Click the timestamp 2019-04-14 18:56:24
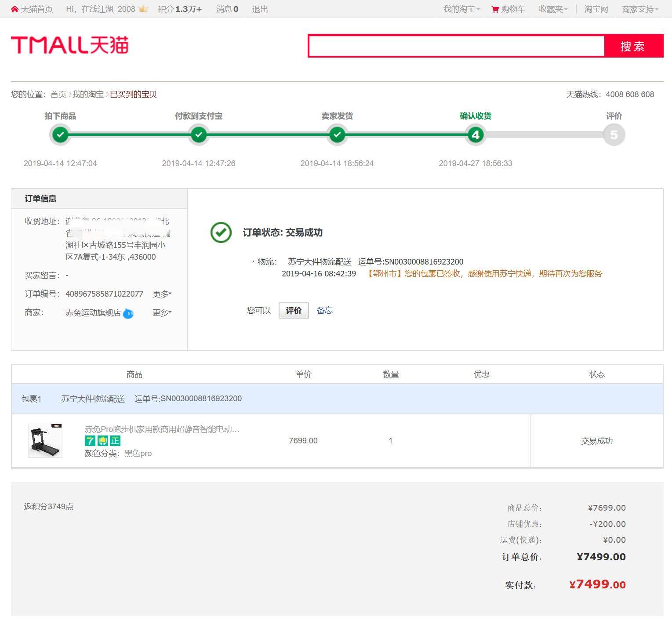 point(337,163)
